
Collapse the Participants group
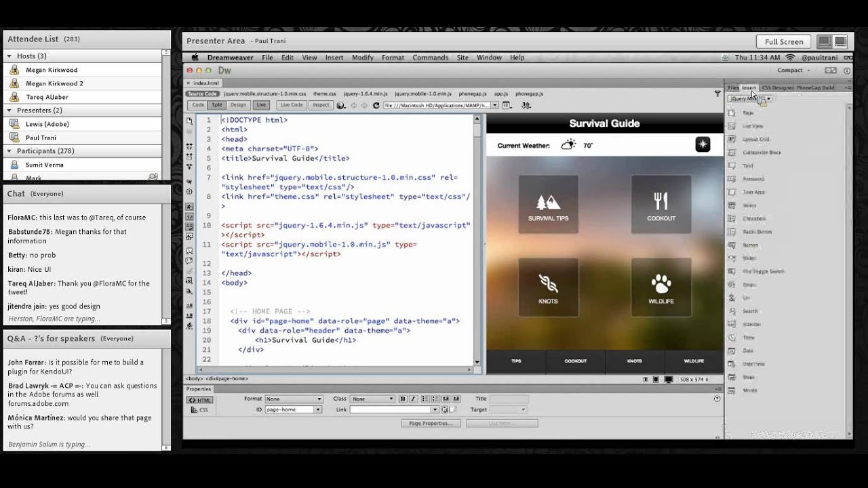(x=9, y=151)
